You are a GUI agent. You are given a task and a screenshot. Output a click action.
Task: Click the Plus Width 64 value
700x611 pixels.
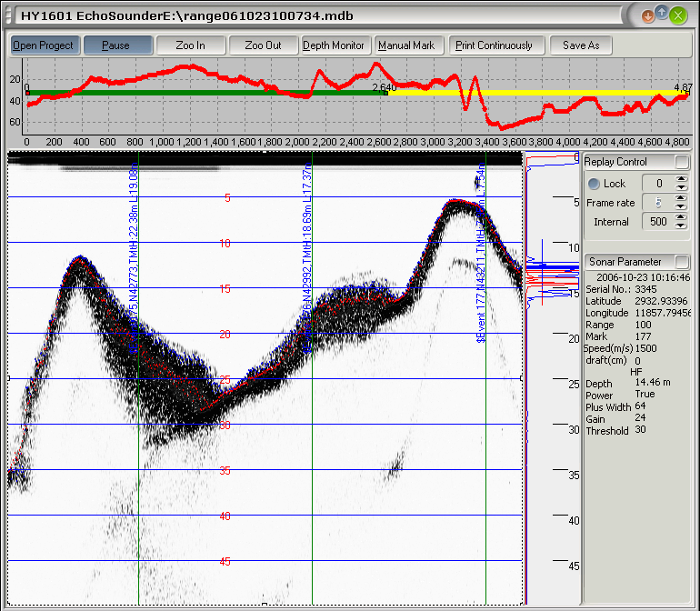point(640,406)
